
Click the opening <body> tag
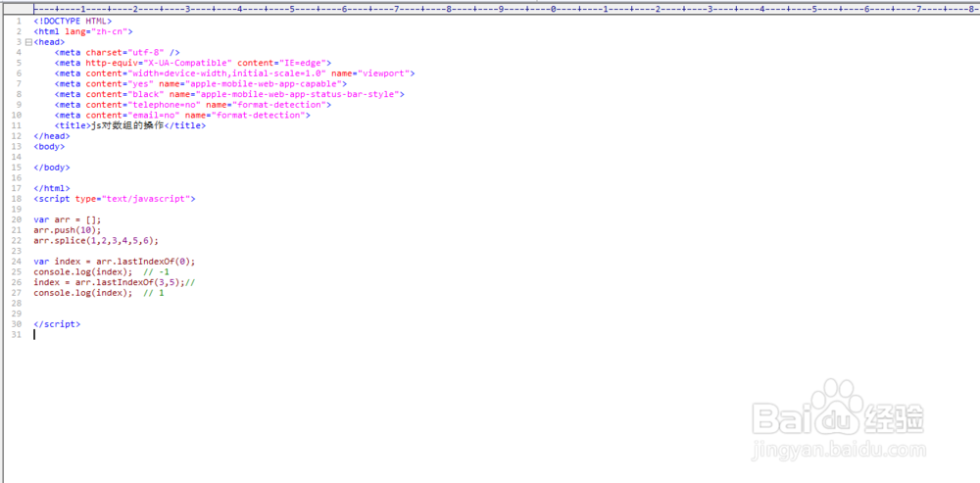pyautogui.click(x=49, y=146)
